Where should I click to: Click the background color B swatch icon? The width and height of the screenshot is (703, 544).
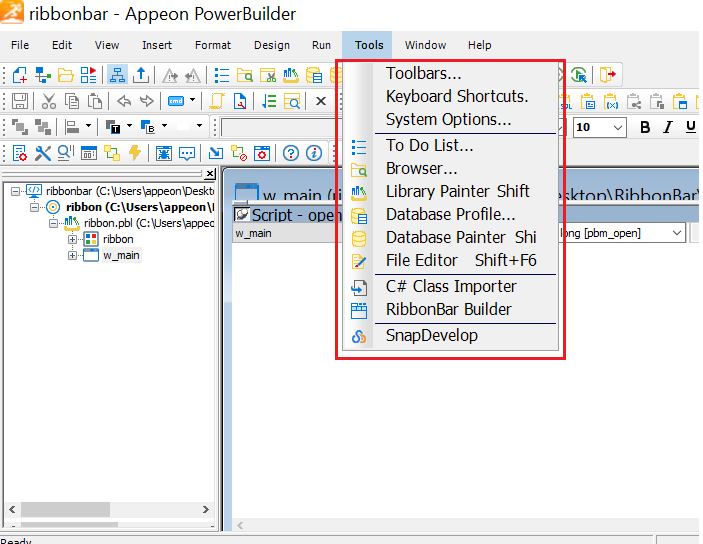point(148,127)
